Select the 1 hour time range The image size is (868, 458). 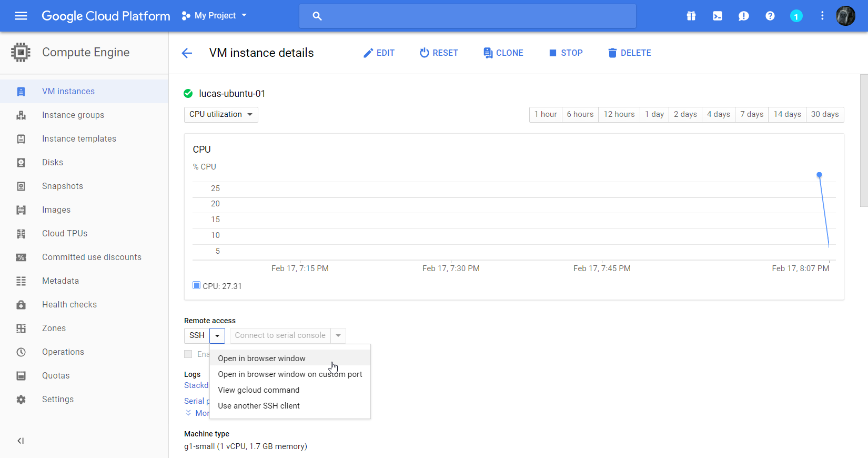pyautogui.click(x=546, y=114)
